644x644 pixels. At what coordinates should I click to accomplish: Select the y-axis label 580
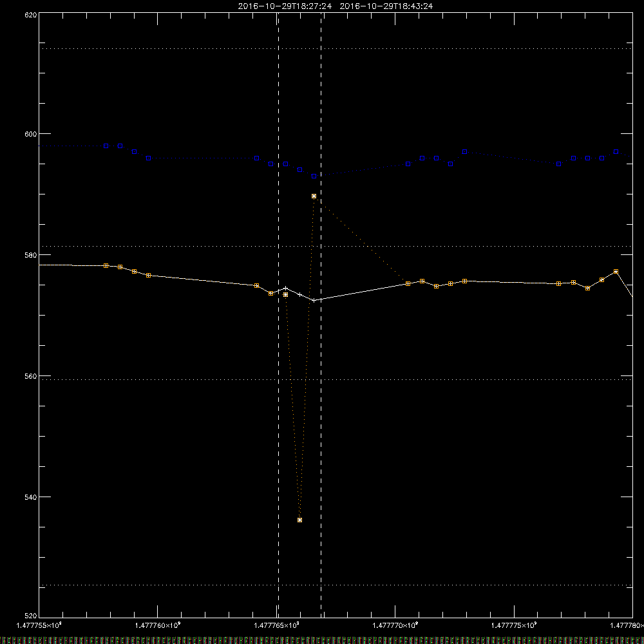pos(31,255)
